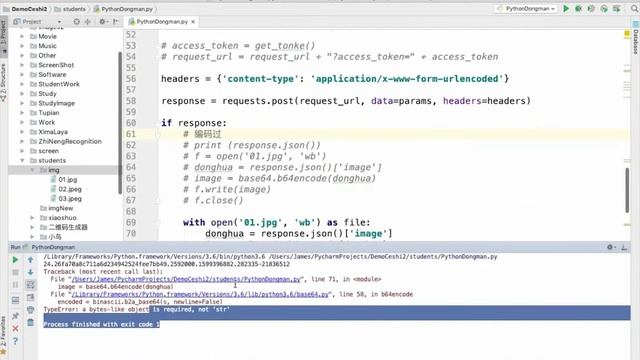Click collapse-all icon in Project panel header
The height and width of the screenshot is (360, 640).
[x=87, y=22]
